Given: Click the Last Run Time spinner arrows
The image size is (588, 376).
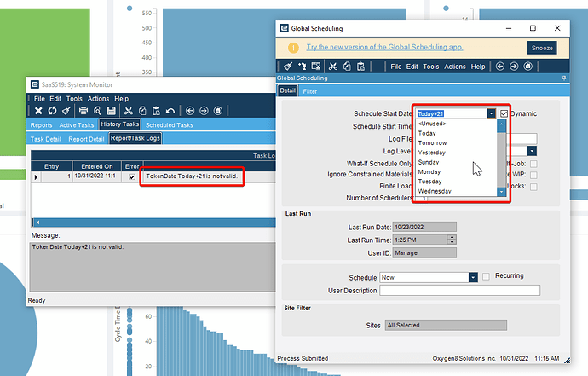Looking at the screenshot, I should click(453, 240).
